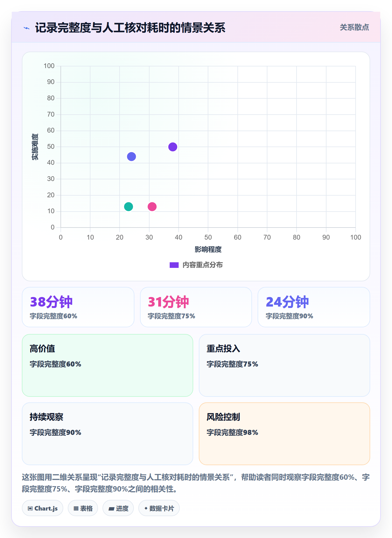This screenshot has height=538, width=392.
Task: Click the teal scatter point on chart
Action: point(129,207)
